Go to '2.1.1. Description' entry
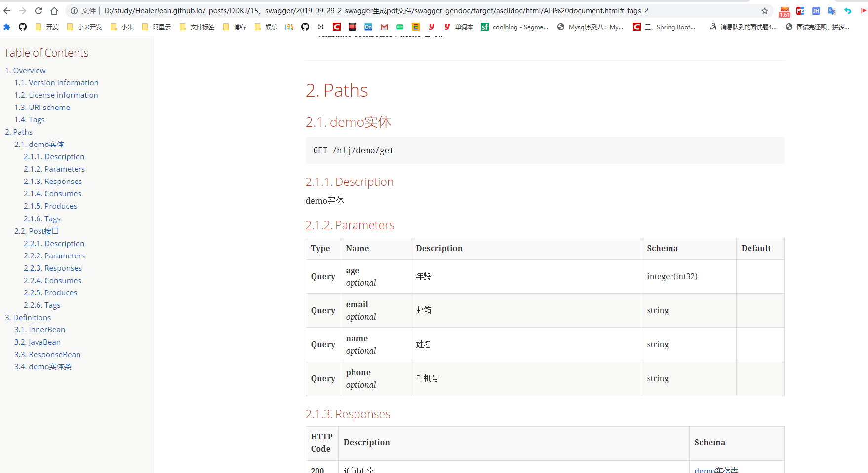The image size is (868, 473). click(54, 157)
